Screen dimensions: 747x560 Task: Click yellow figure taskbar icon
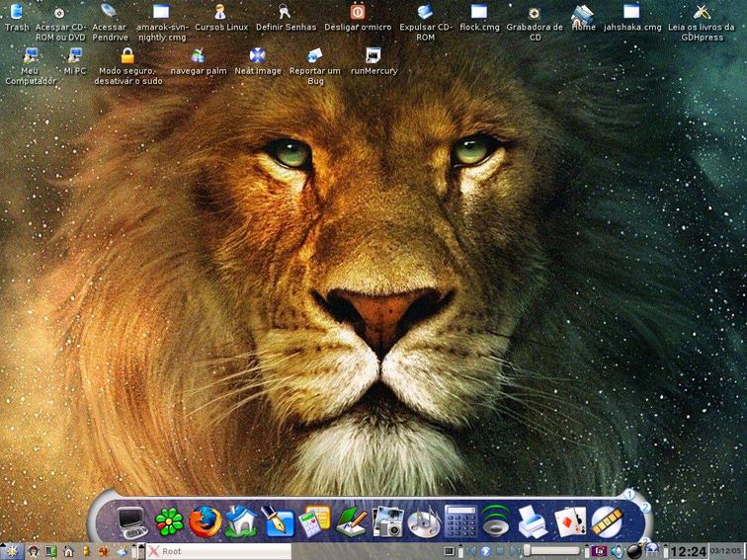coord(86,551)
